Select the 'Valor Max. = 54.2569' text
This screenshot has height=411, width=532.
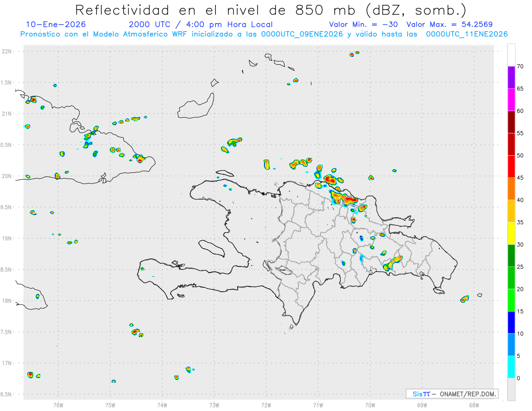[x=450, y=24]
